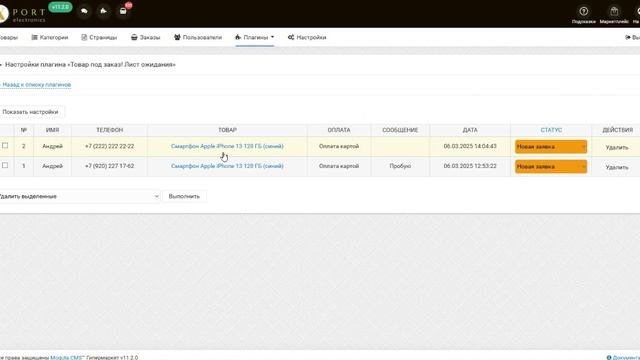
Task: Tick the checkbox for request number 2
Action: pos(5,145)
